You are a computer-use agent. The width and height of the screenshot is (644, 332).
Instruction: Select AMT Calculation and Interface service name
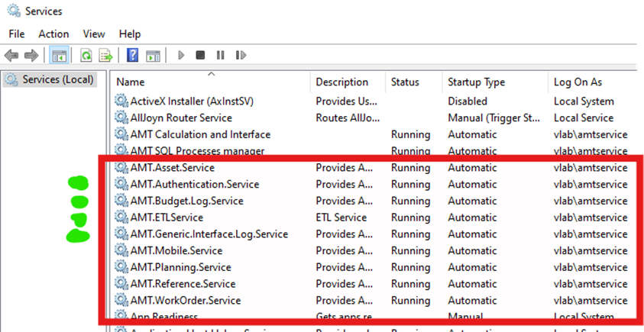[x=200, y=134]
